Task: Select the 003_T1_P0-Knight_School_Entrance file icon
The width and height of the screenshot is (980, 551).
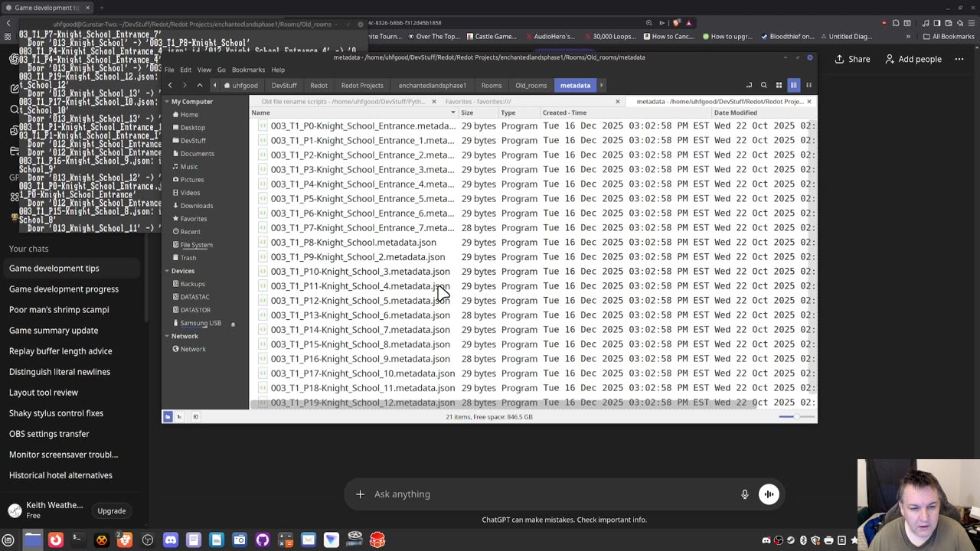Action: point(263,126)
